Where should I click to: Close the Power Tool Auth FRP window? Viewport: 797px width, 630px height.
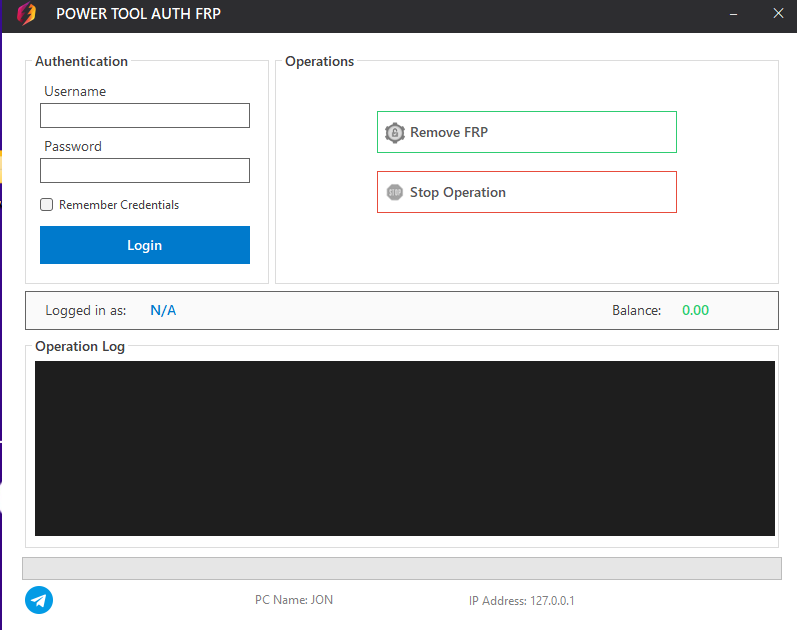coord(778,15)
